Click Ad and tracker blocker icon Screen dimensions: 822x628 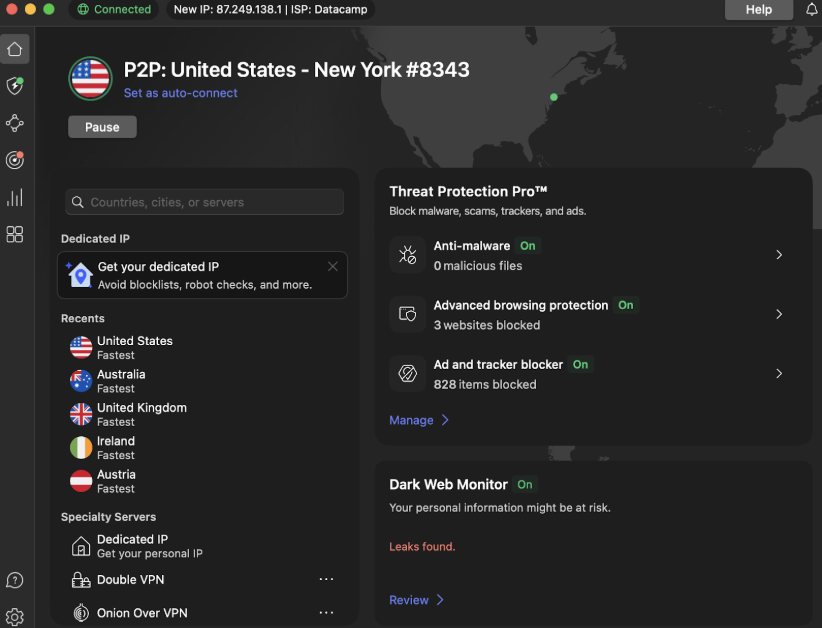[x=407, y=373]
